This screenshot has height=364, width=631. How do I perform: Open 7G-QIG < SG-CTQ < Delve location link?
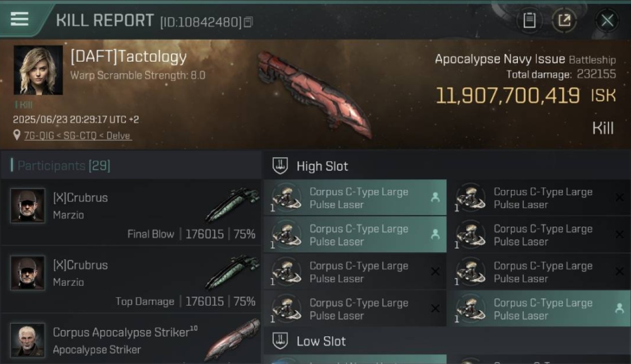(78, 135)
